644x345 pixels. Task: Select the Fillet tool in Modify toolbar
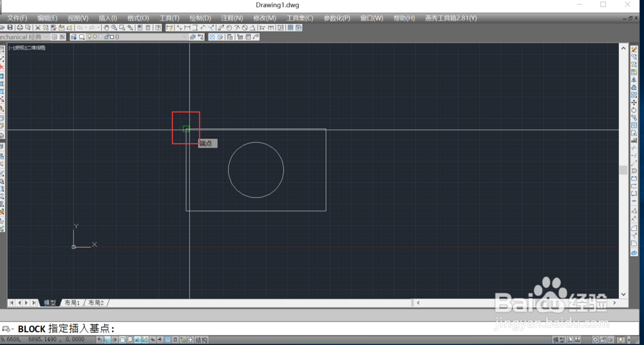(x=634, y=243)
